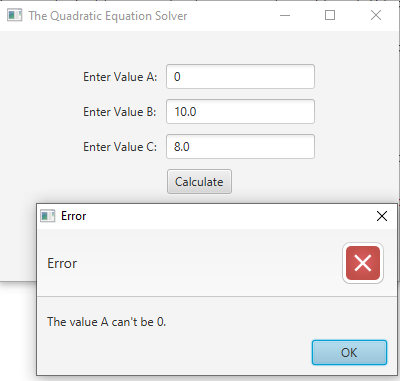Click the Calculate button
Image resolution: width=400 pixels, height=381 pixels.
(199, 182)
